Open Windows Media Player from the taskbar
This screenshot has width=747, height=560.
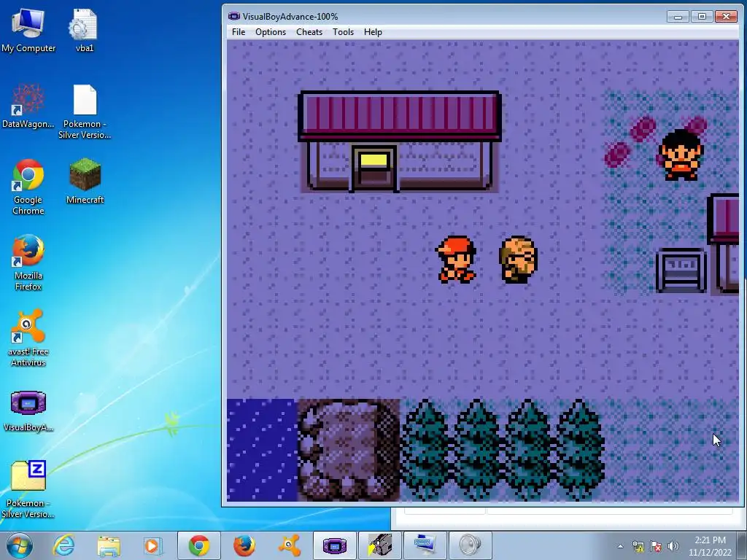tap(153, 545)
